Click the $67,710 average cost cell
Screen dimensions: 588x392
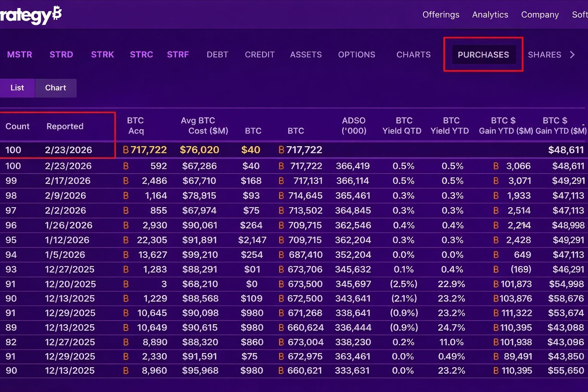(199, 181)
